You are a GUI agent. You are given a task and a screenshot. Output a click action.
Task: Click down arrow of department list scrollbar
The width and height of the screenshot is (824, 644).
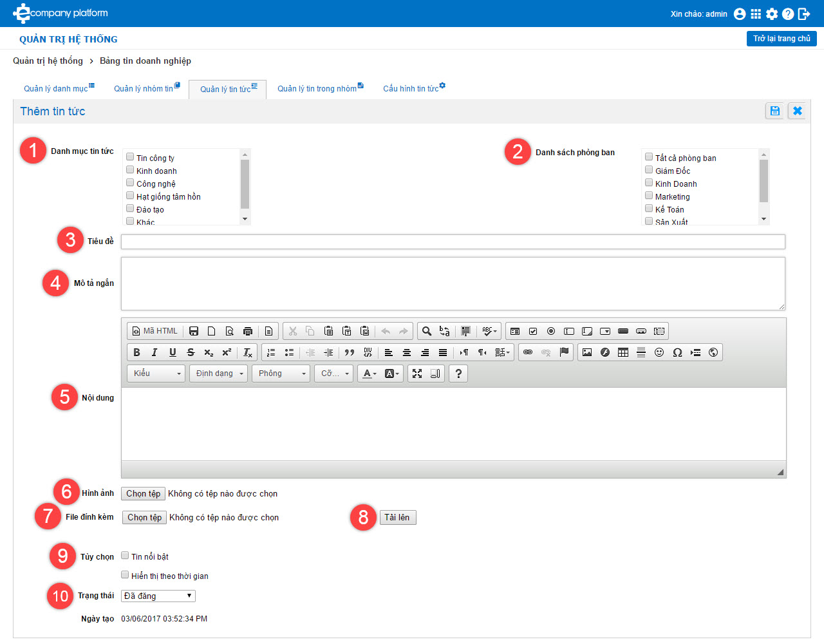click(763, 219)
